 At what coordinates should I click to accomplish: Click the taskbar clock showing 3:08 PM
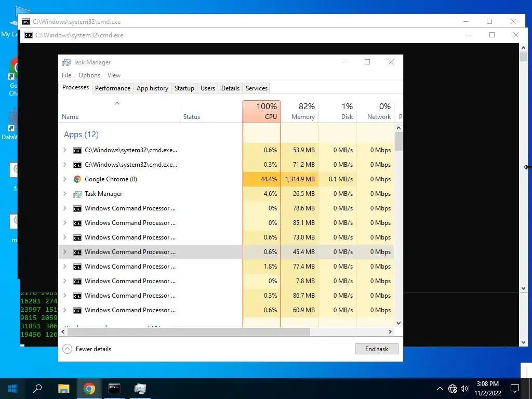pos(487,389)
